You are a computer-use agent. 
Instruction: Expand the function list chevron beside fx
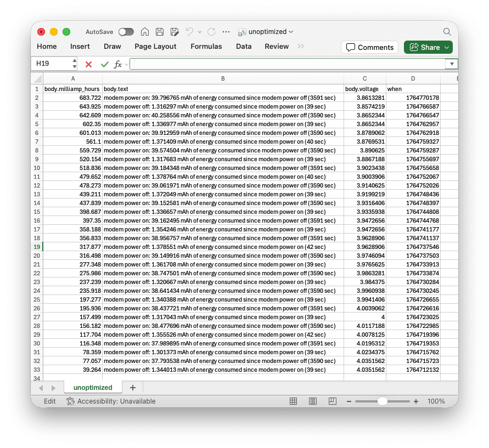click(126, 65)
